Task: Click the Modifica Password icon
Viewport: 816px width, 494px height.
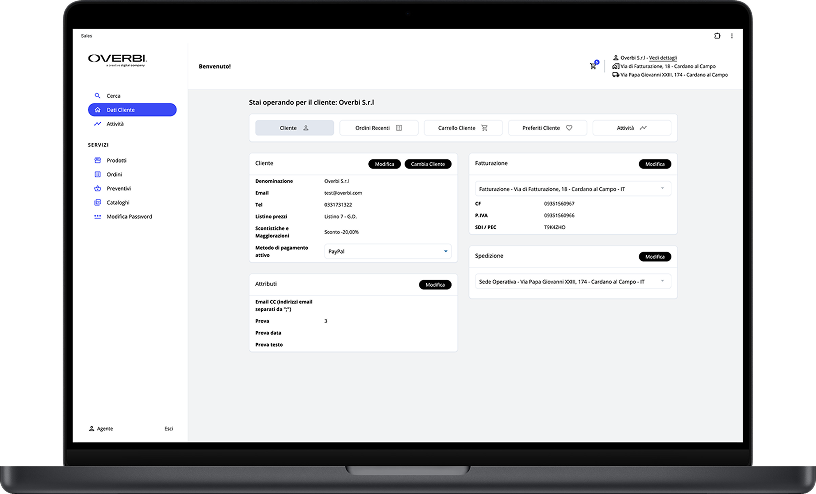Action: tap(97, 217)
